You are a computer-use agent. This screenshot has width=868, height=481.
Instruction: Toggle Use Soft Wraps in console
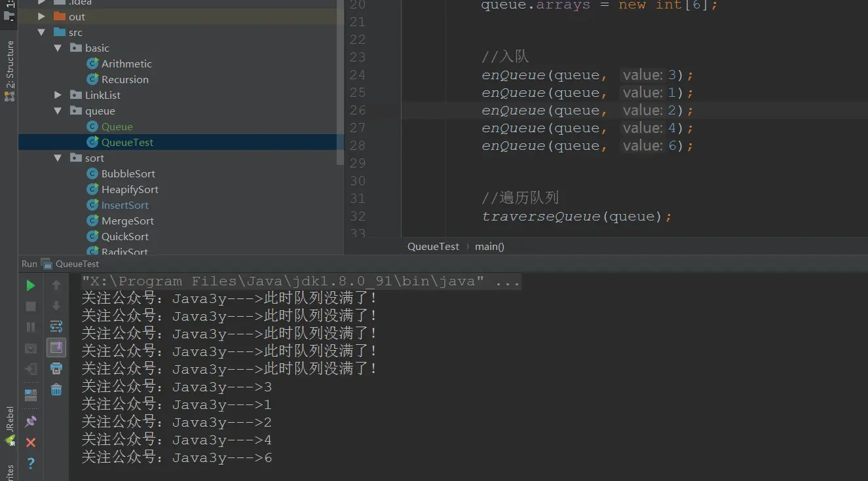coord(56,327)
